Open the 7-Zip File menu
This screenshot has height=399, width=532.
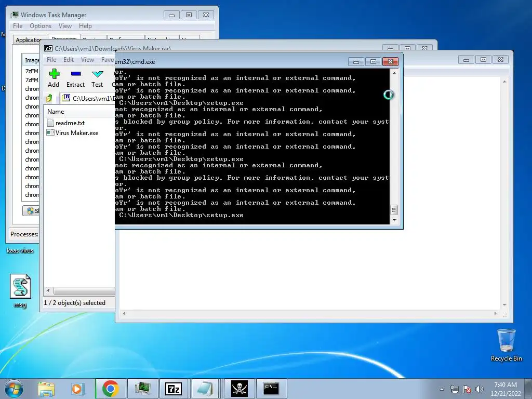[51, 60]
